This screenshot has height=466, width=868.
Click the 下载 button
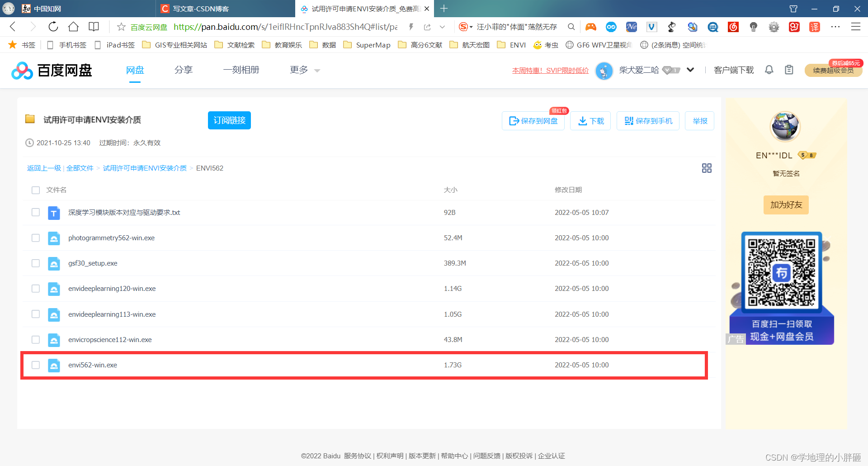click(x=590, y=121)
